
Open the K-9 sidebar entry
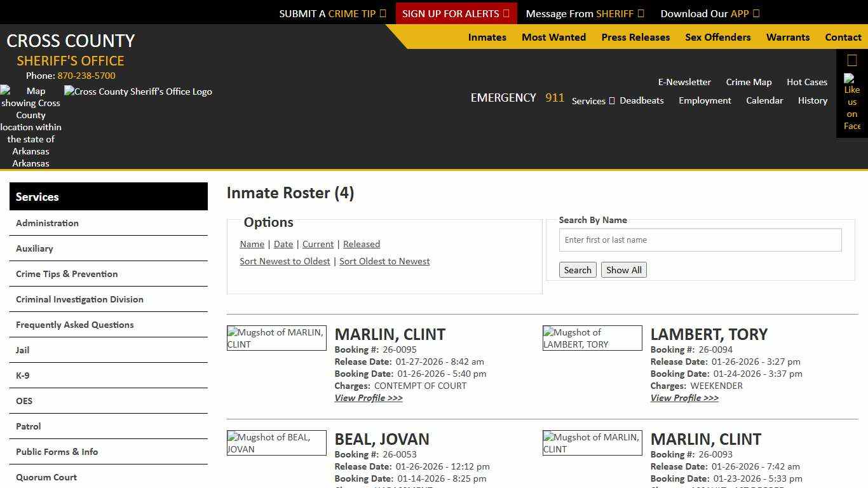(x=22, y=376)
